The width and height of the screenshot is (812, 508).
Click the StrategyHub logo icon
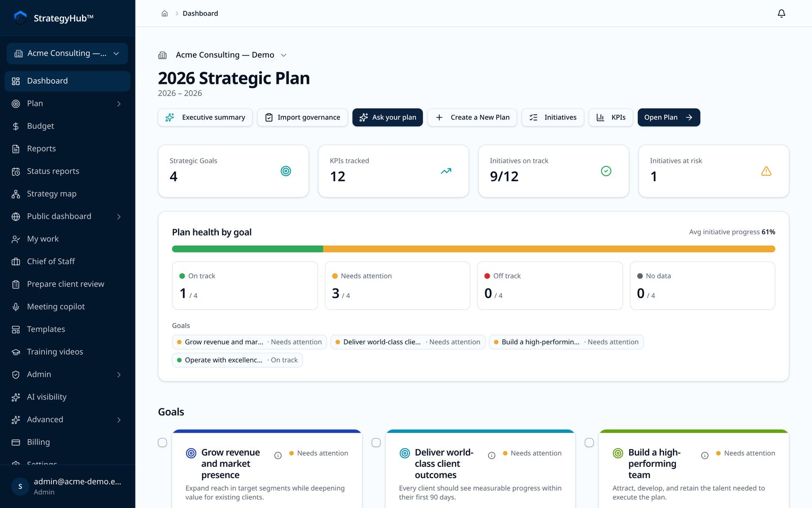tap(20, 18)
